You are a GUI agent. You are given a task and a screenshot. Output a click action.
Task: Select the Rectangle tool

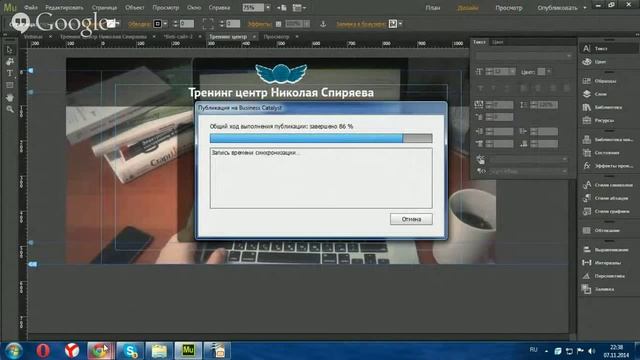(x=10, y=85)
